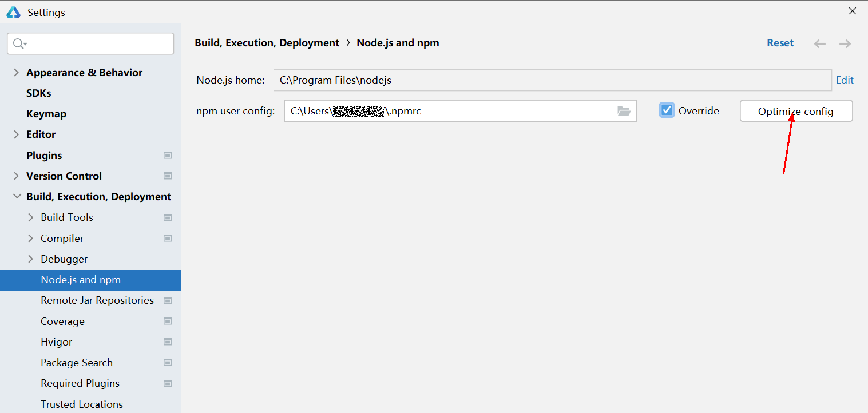868x413 pixels.
Task: Click project-level icon beside Required Plugins
Action: click(168, 383)
